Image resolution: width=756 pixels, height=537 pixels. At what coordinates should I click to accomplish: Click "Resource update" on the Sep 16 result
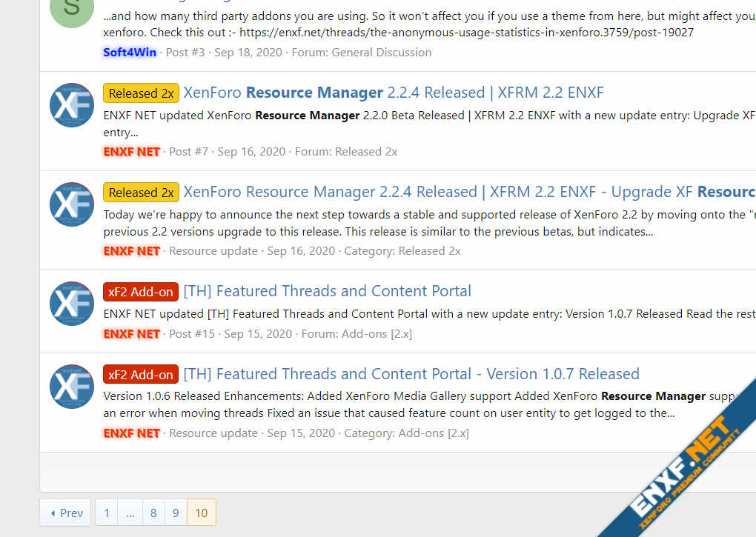(x=213, y=251)
